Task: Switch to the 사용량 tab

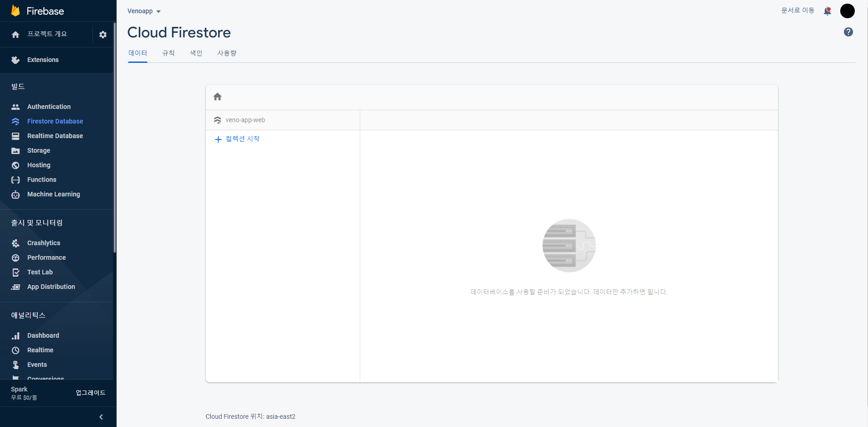Action: pos(227,53)
